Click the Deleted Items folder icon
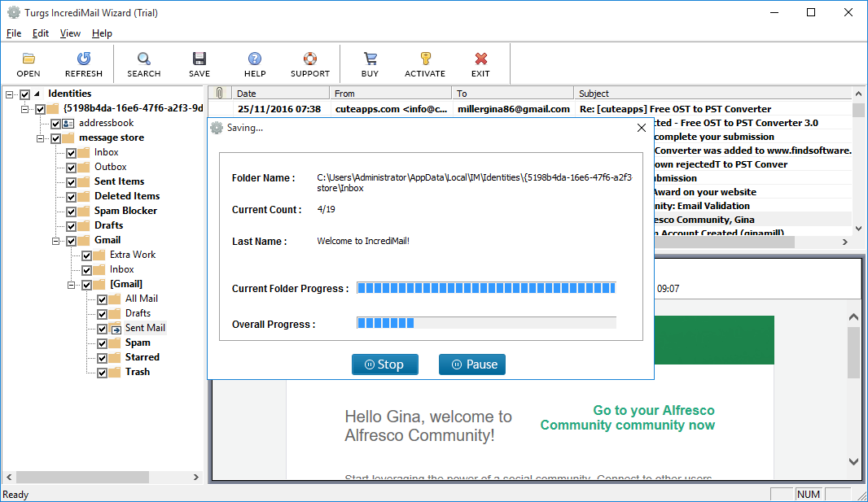 (x=84, y=196)
